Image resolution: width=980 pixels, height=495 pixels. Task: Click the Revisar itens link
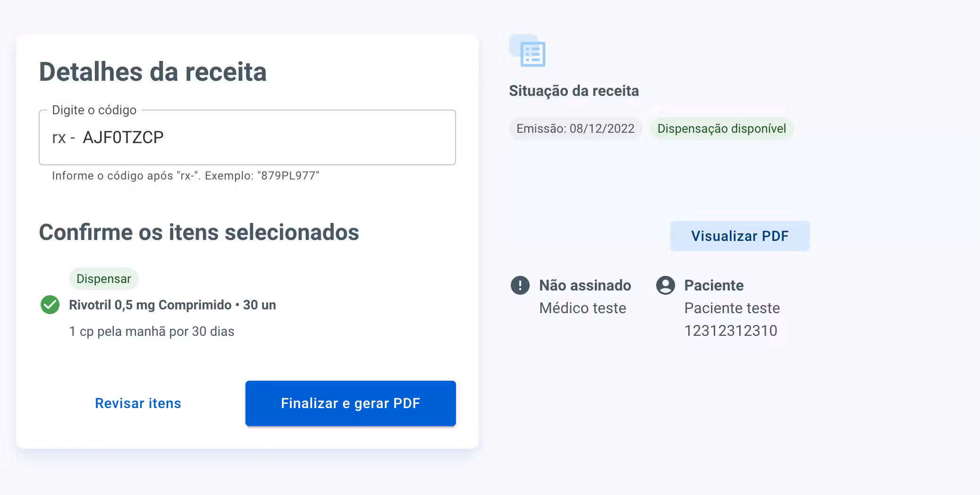pos(138,403)
